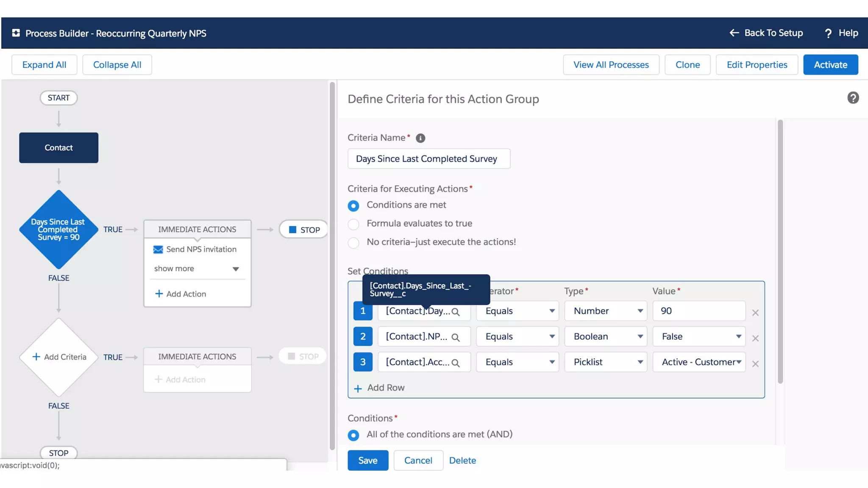Click the Criteria Name input field
868x488 pixels.
[429, 159]
